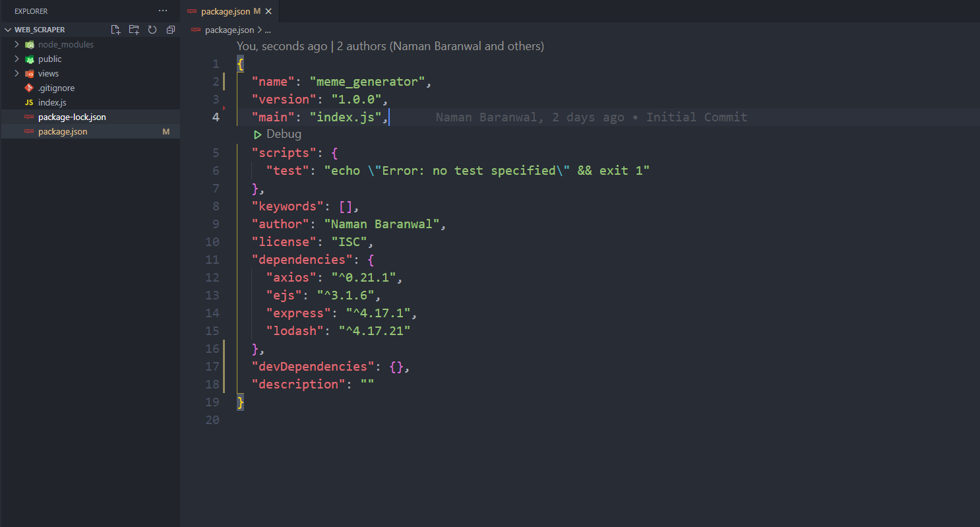
Task: Click the New File icon in Explorer
Action: 116,30
